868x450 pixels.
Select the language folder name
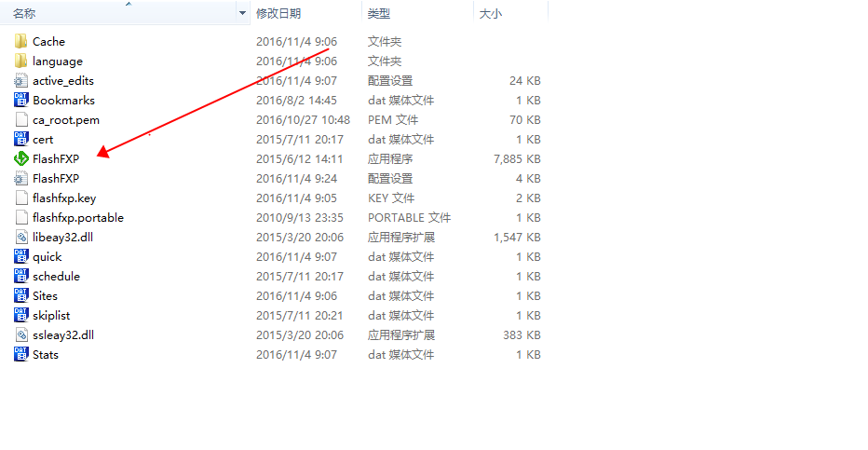click(58, 61)
